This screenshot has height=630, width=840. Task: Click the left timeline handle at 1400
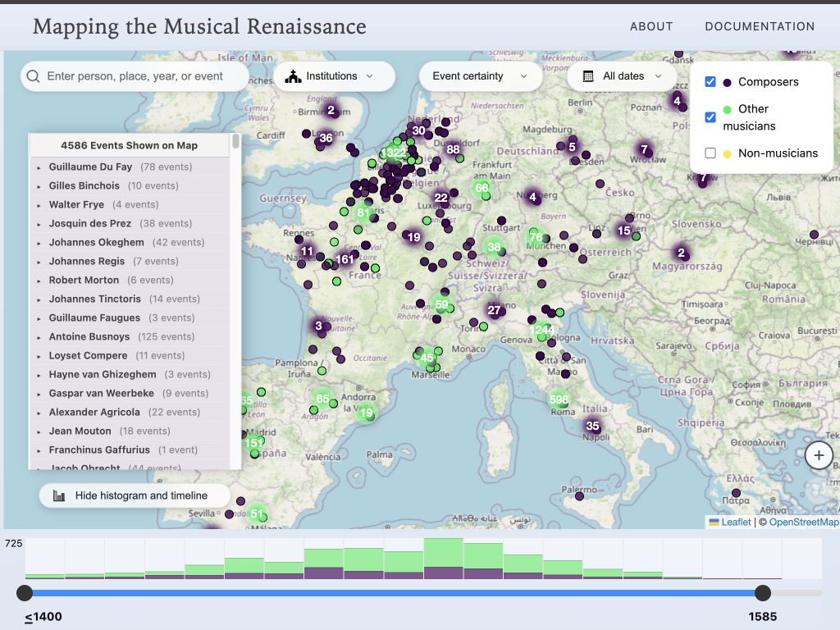click(x=25, y=592)
